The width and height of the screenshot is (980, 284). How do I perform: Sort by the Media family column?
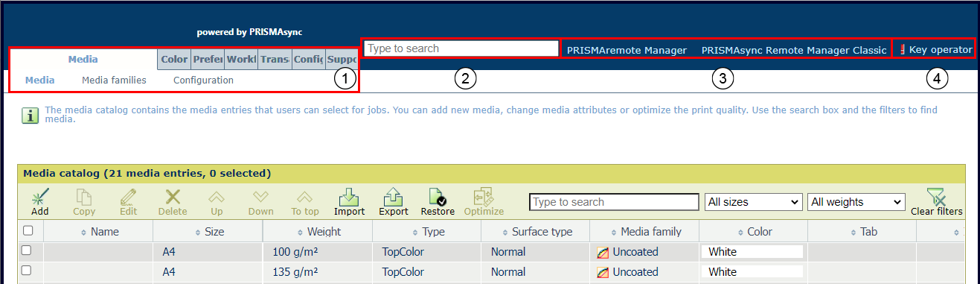pos(645,232)
